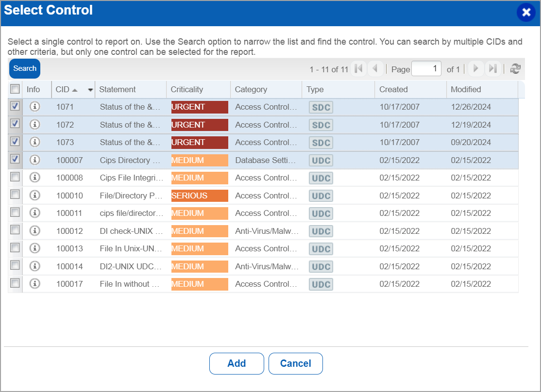541x392 pixels.
Task: Open info details for control 1071
Action: tap(34, 107)
